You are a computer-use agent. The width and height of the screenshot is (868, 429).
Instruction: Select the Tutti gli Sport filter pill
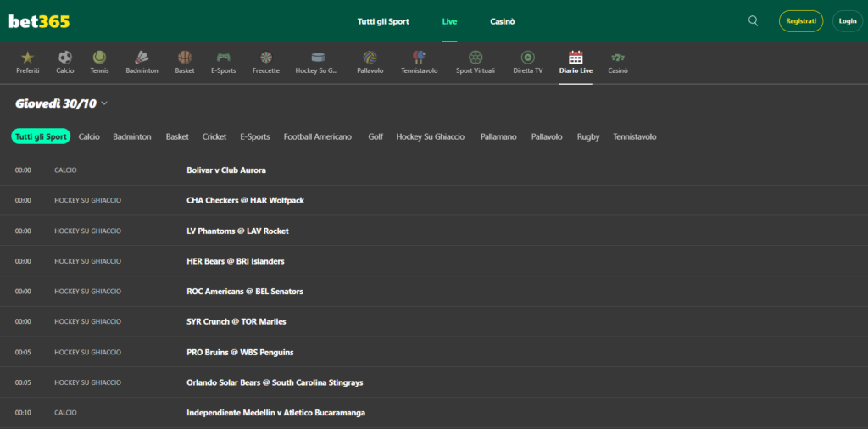41,136
